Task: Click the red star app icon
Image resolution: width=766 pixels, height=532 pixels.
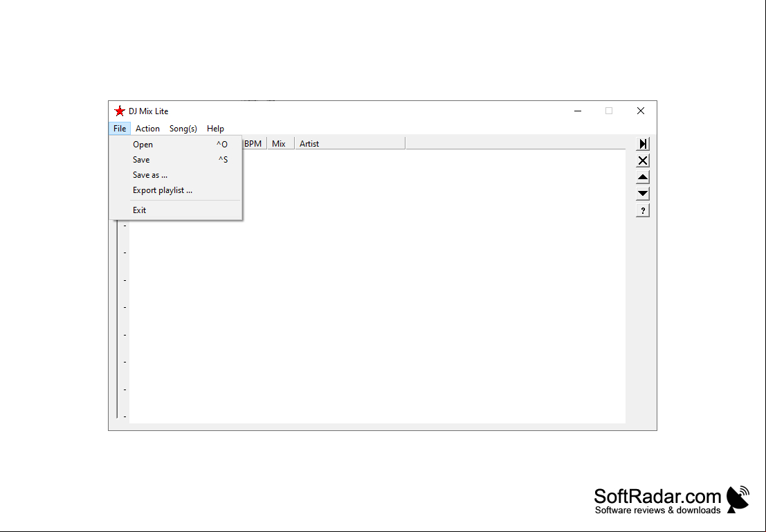Action: coord(119,111)
